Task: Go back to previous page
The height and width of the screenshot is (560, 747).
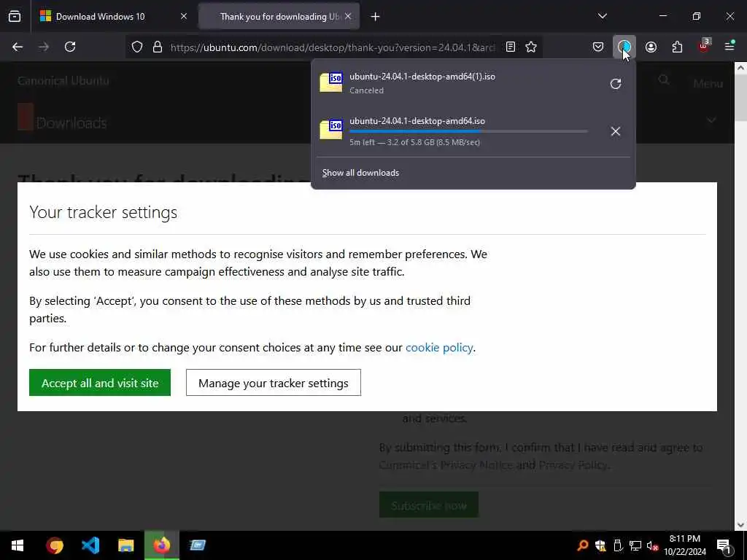Action: point(18,47)
